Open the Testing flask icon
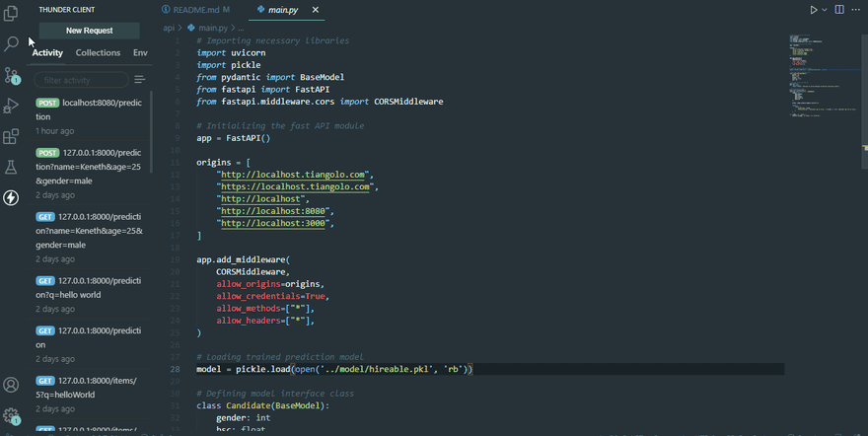The width and height of the screenshot is (868, 436). pyautogui.click(x=11, y=167)
